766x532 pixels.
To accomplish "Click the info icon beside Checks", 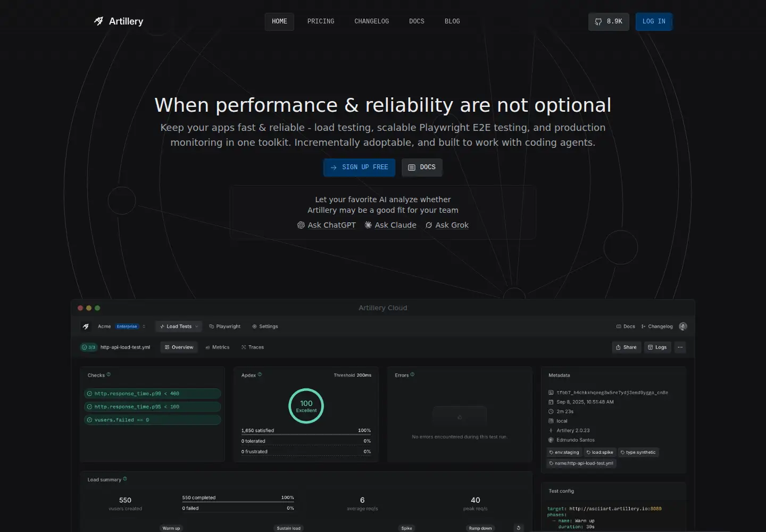I will pos(109,375).
